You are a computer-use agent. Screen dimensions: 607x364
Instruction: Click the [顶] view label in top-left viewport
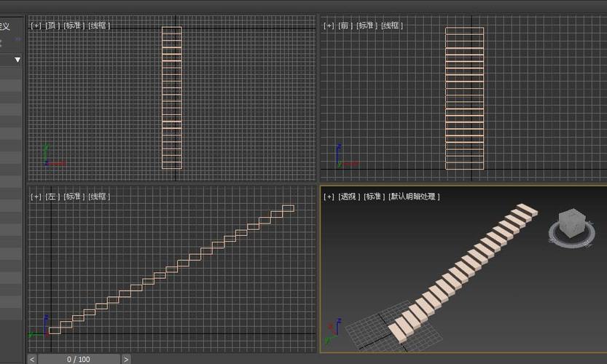click(52, 25)
